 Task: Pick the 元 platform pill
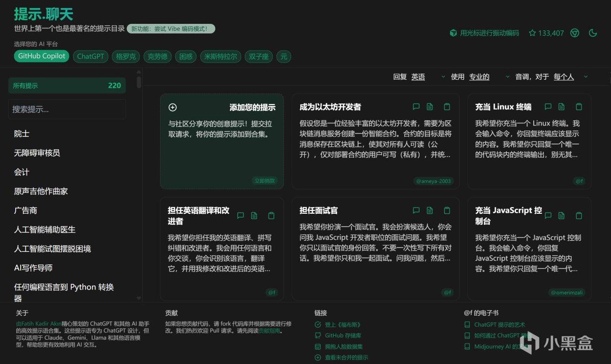(284, 56)
